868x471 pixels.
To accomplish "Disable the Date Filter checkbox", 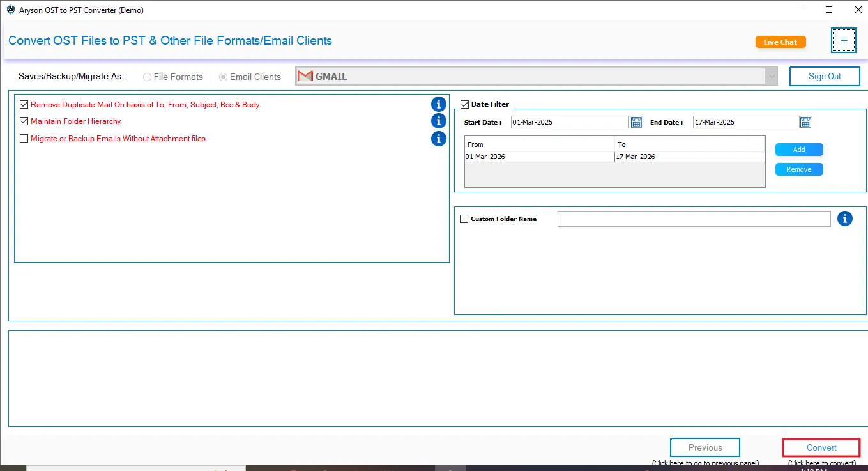I will pos(464,104).
